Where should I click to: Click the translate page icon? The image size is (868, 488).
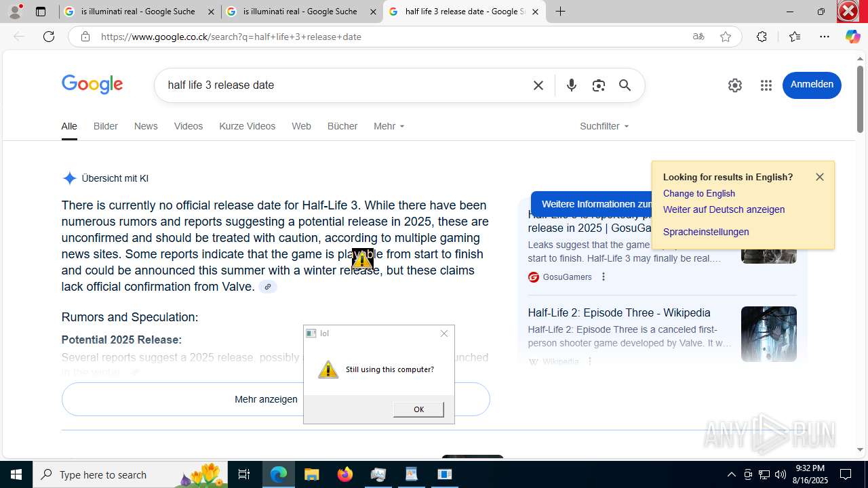(x=698, y=37)
